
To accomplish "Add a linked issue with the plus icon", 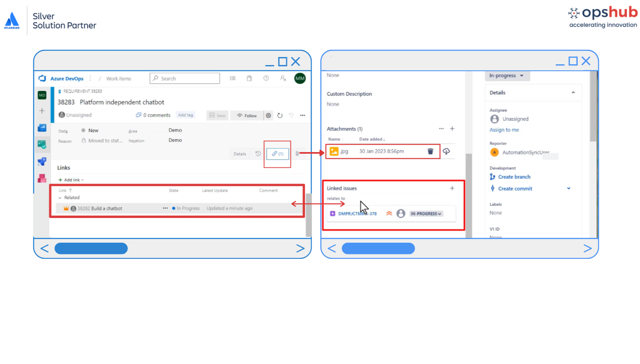I will [452, 188].
